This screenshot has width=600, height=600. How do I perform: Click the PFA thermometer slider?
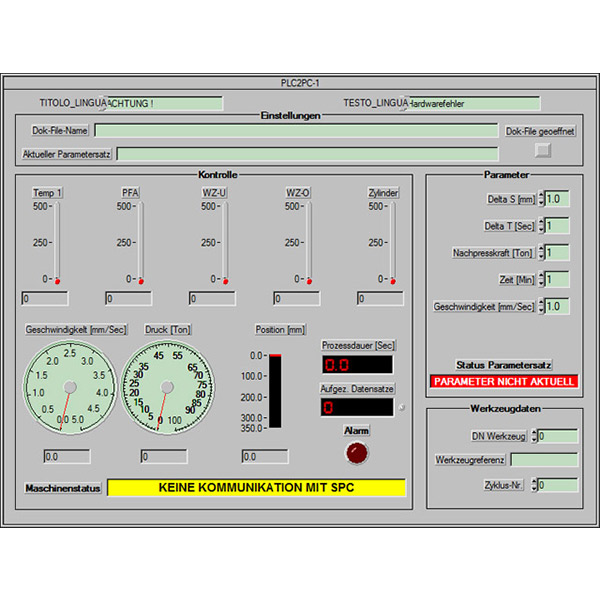pyautogui.click(x=141, y=243)
